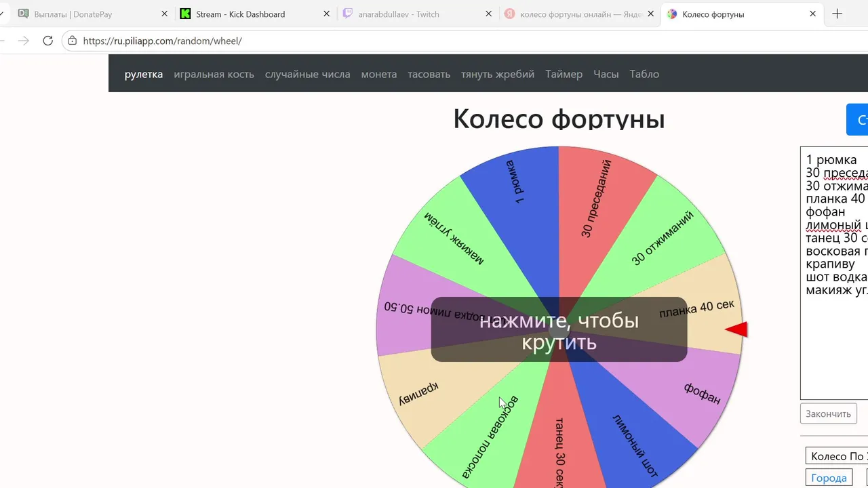The width and height of the screenshot is (868, 488).
Task: Click the нажмите, чтобы крутить overlay
Action: 559,329
